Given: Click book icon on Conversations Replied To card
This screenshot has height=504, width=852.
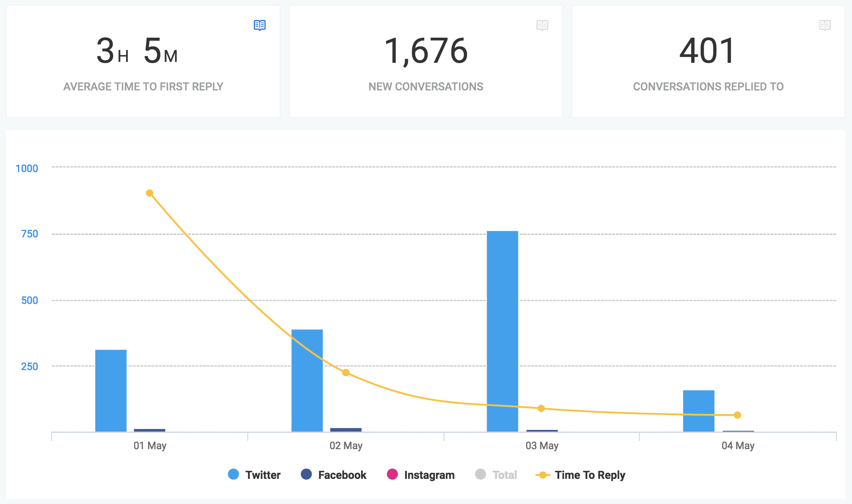Looking at the screenshot, I should coord(825,25).
